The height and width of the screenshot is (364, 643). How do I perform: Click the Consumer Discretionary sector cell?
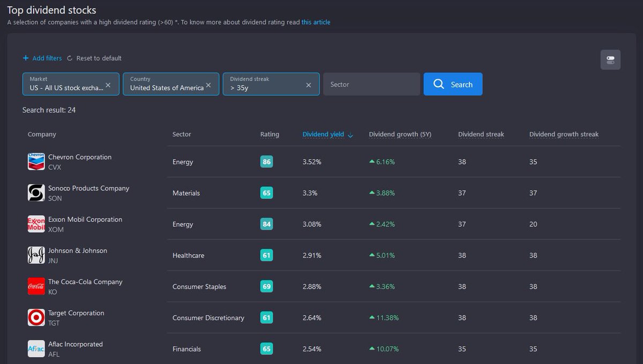pos(208,318)
